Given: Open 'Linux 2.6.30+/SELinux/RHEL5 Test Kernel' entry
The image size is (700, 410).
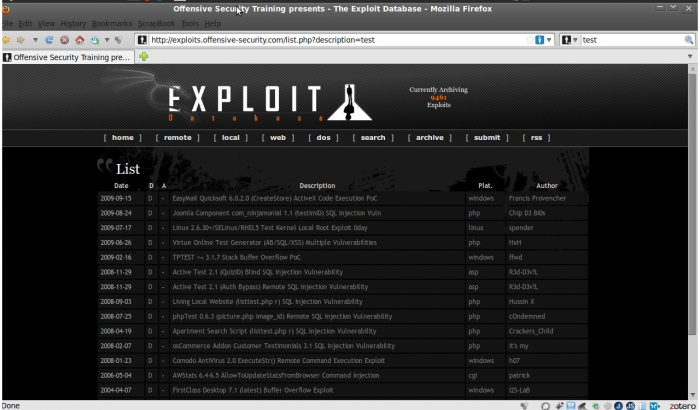Looking at the screenshot, I should pyautogui.click(x=270, y=228).
